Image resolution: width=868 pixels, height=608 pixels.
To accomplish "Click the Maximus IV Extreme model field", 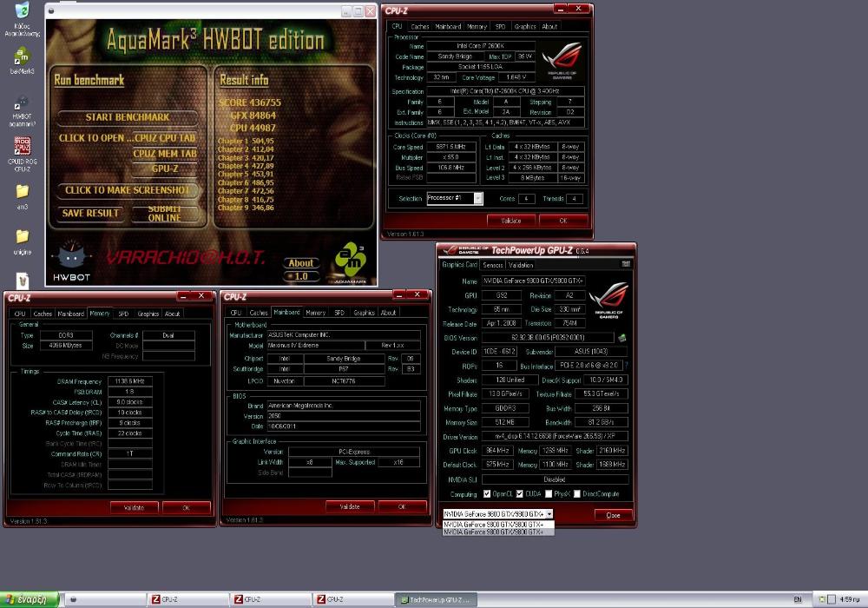I will (316, 346).
